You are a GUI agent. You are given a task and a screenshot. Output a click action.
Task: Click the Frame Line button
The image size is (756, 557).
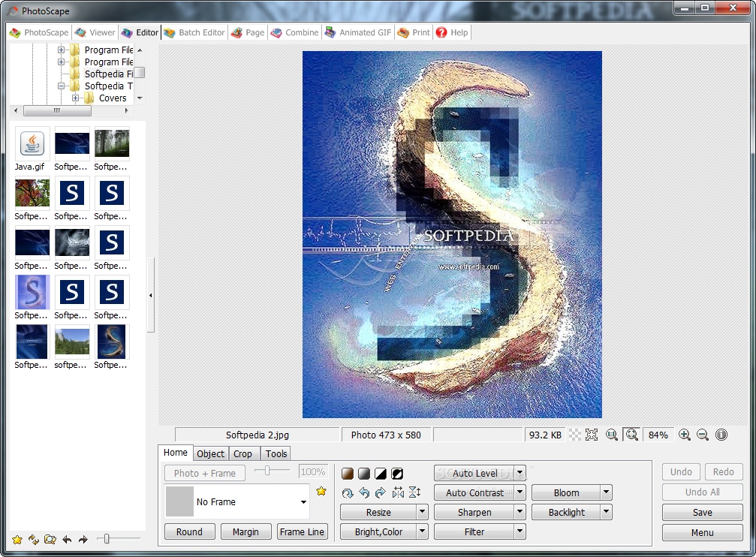tap(302, 531)
